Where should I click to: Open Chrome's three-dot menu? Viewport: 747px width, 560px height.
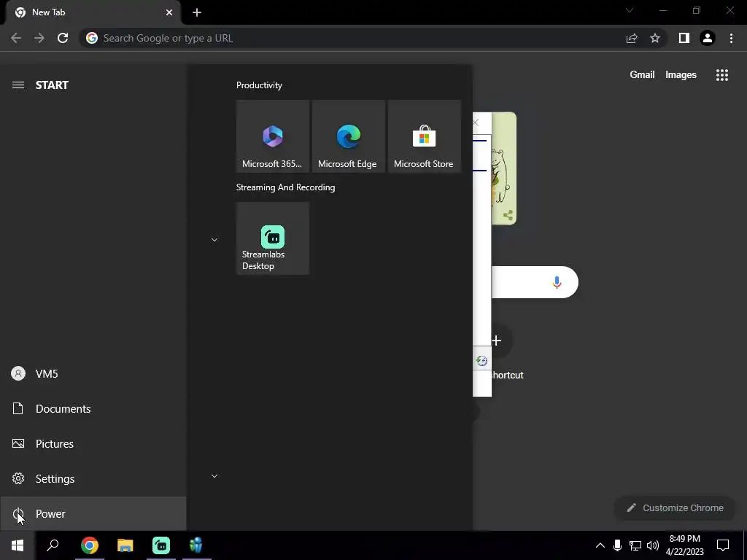pyautogui.click(x=731, y=38)
